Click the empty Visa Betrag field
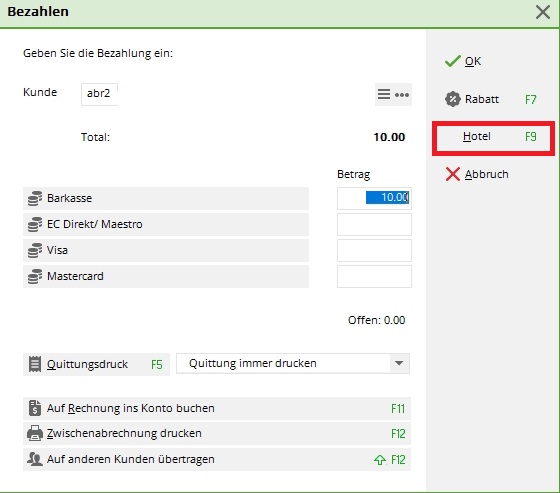 (x=374, y=250)
